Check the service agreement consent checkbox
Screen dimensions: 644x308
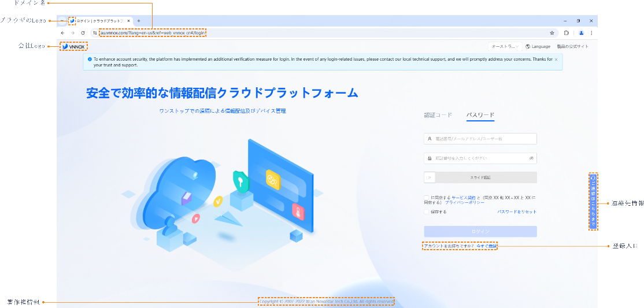[426, 198]
